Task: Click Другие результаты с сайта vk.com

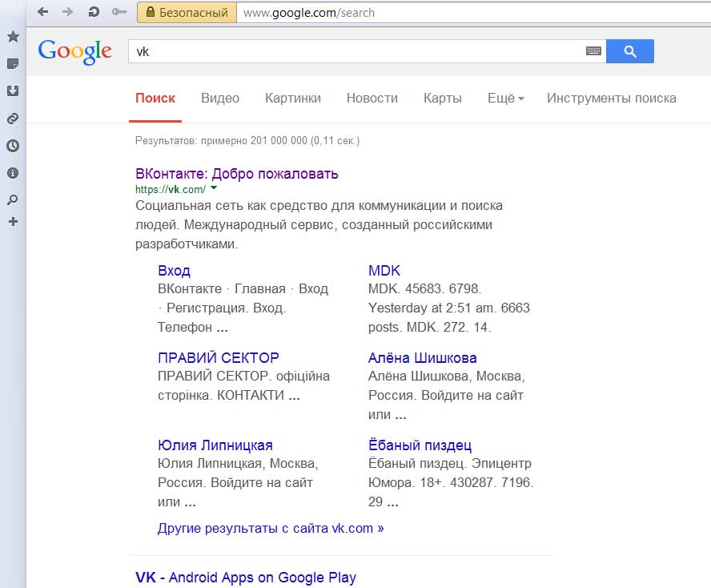Action: coord(271,528)
